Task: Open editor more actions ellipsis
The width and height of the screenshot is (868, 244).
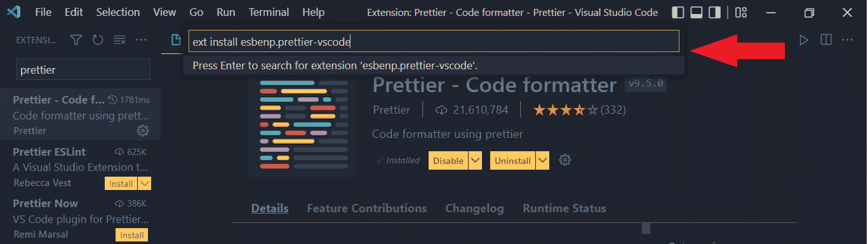Action: click(847, 40)
